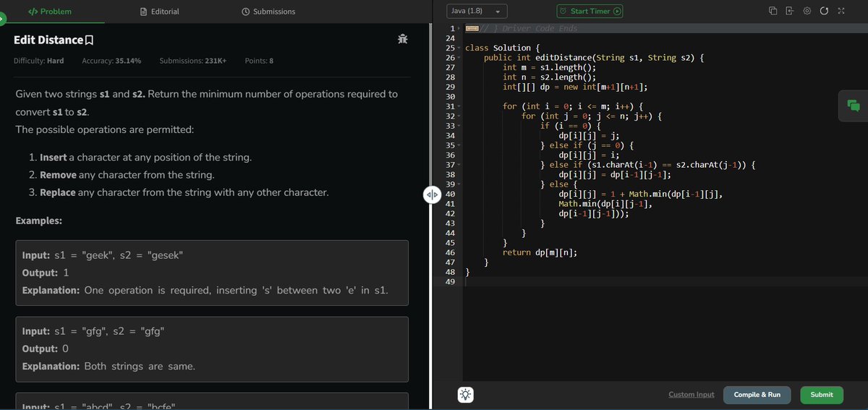Start the timer
868x410 pixels.
click(590, 12)
